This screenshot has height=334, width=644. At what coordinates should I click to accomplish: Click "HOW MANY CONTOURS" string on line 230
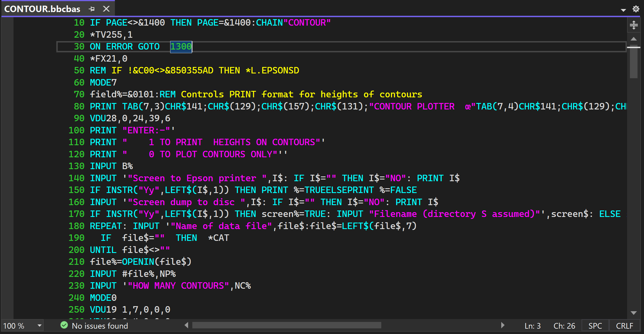tap(179, 286)
